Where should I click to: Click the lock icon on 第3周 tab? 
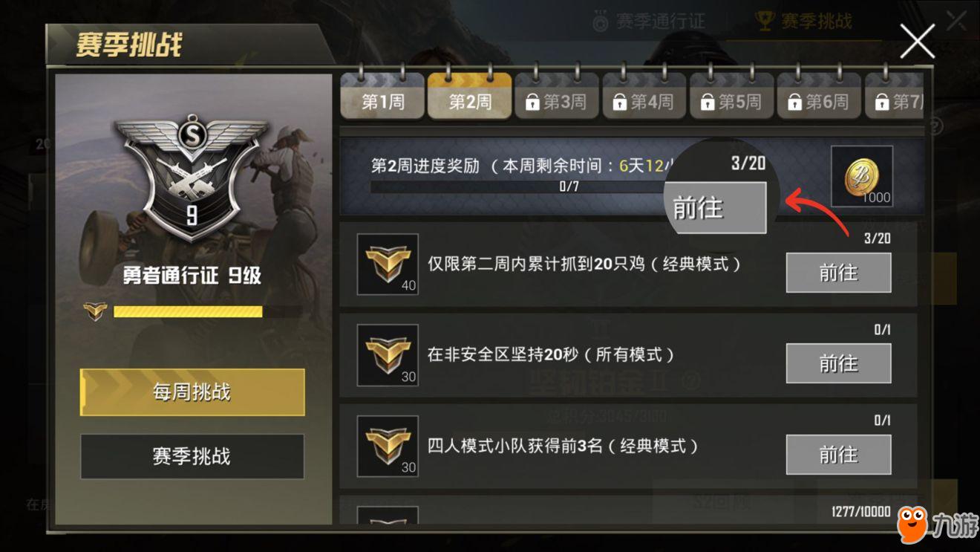click(532, 103)
